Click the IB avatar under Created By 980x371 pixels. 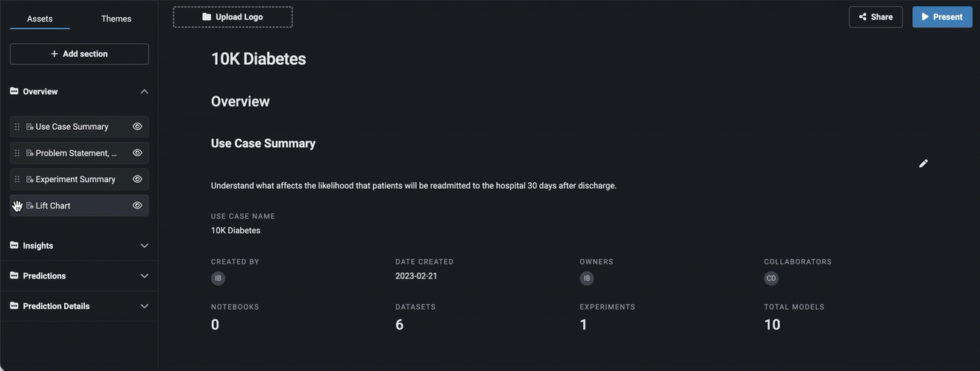tap(218, 278)
